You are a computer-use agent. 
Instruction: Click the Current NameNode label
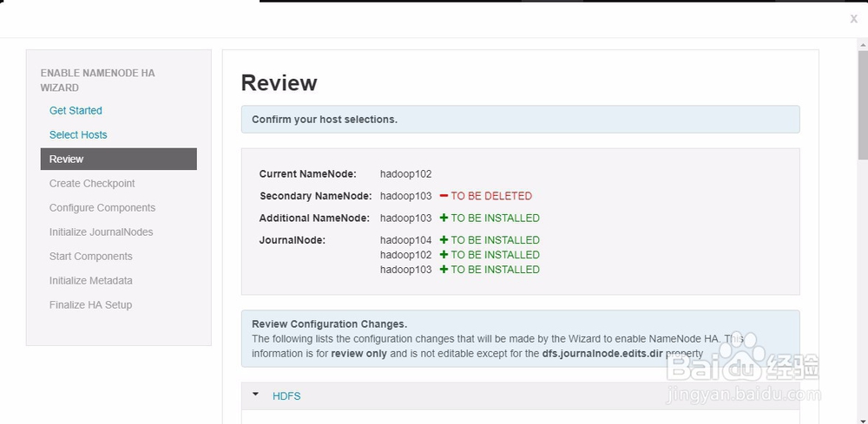click(x=308, y=174)
